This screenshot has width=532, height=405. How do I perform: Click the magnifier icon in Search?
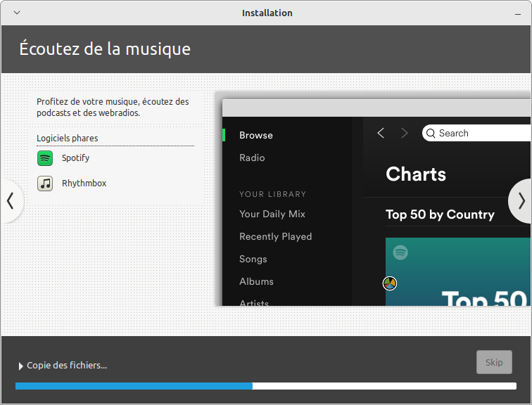coord(431,133)
